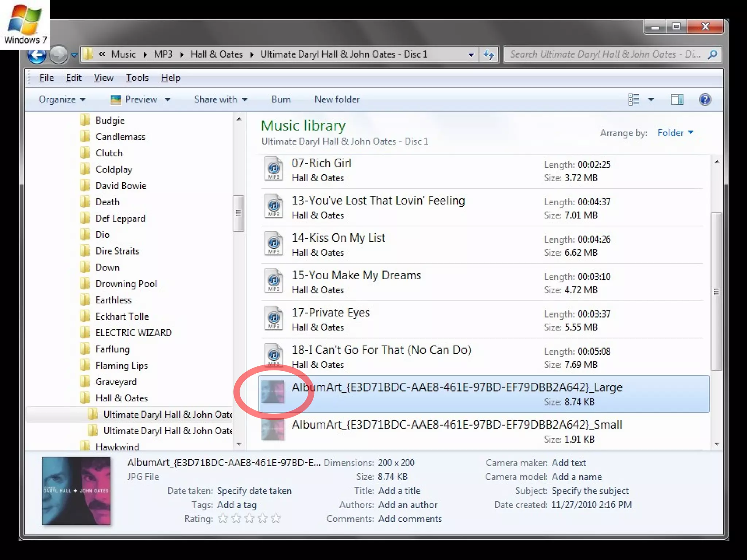Click the change view icon
This screenshot has height=560, width=747.
coord(634,100)
